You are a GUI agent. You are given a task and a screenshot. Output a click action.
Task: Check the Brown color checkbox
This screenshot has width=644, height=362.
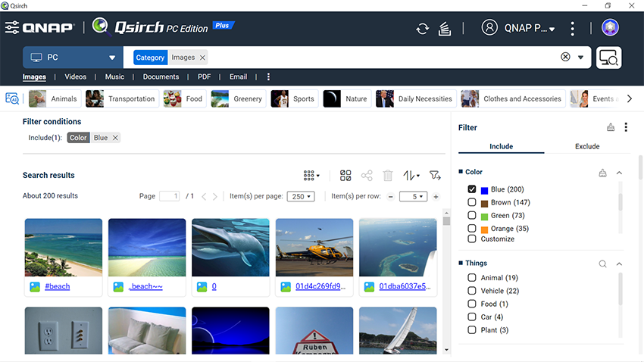pos(472,203)
